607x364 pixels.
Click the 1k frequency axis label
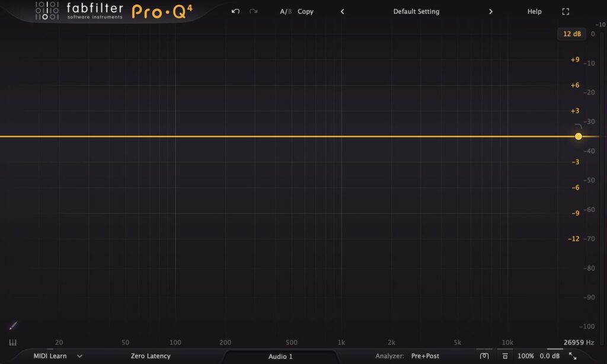(x=341, y=342)
